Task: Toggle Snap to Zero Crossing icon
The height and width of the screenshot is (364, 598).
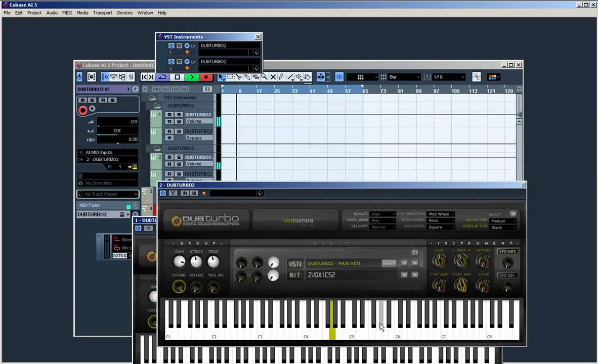Action: tap(477, 77)
